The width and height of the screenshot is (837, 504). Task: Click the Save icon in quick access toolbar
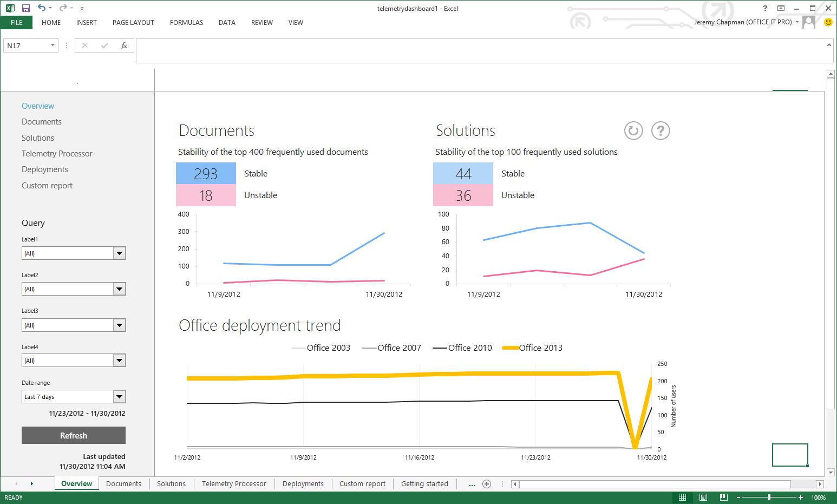point(25,8)
